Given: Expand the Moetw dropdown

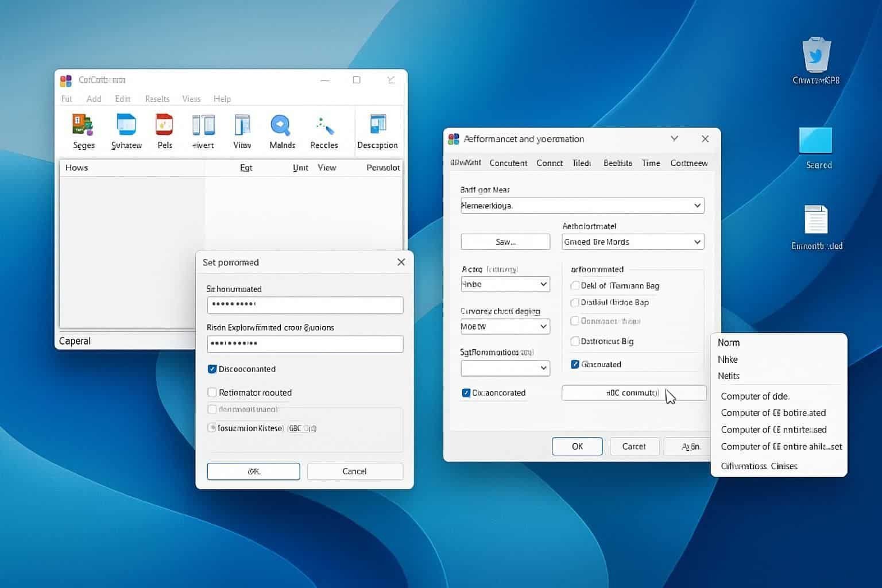Looking at the screenshot, I should click(505, 326).
